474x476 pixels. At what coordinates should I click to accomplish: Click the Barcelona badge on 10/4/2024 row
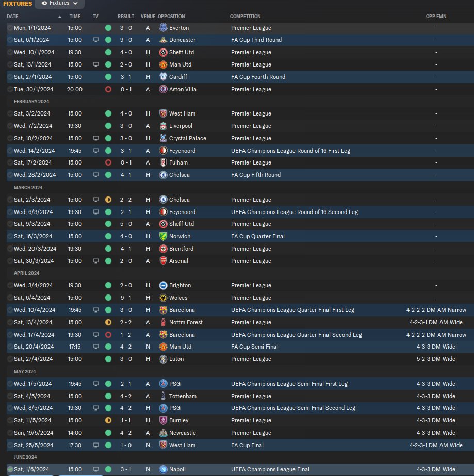click(x=163, y=310)
